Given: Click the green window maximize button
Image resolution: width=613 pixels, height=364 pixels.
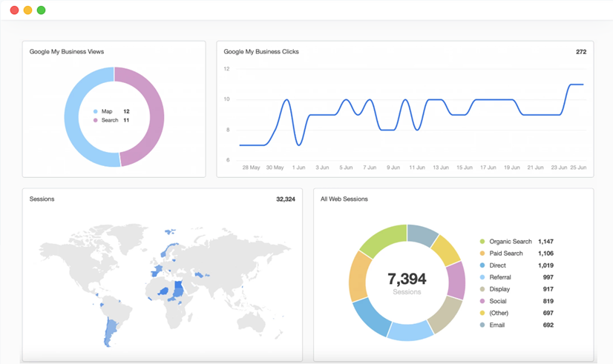Looking at the screenshot, I should (x=41, y=10).
